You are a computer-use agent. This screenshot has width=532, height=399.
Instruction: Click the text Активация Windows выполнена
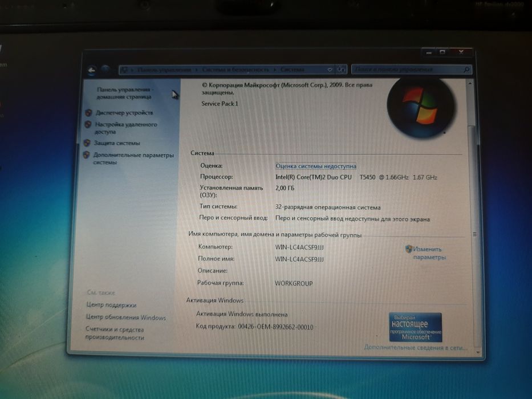tap(242, 314)
